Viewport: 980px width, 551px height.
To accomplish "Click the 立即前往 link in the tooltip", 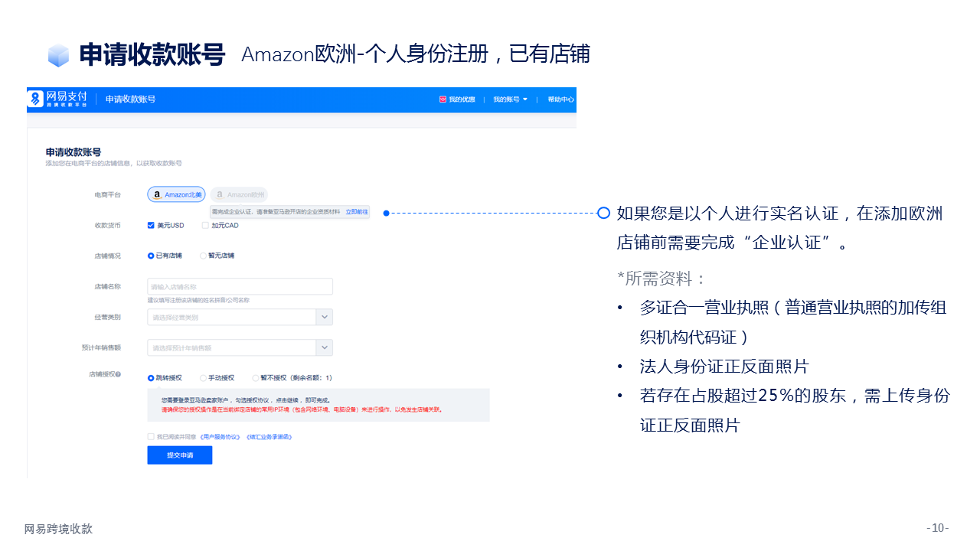I will (356, 211).
